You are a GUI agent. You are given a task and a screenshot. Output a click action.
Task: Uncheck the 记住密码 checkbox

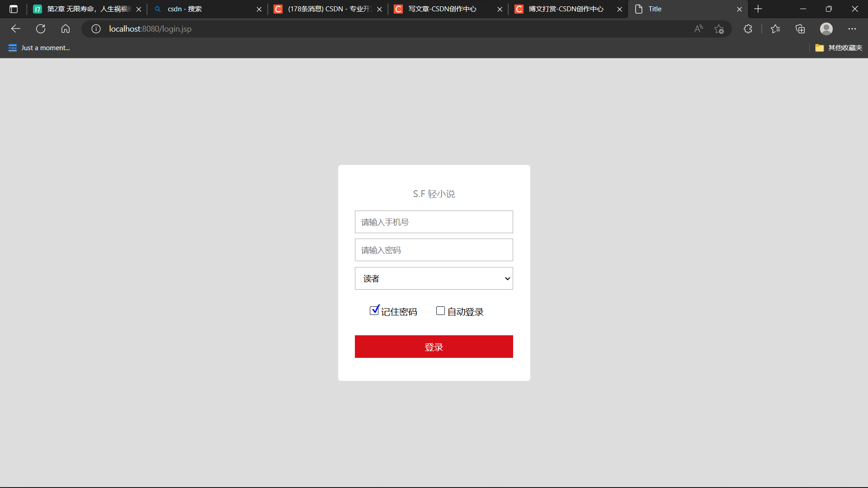point(374,310)
